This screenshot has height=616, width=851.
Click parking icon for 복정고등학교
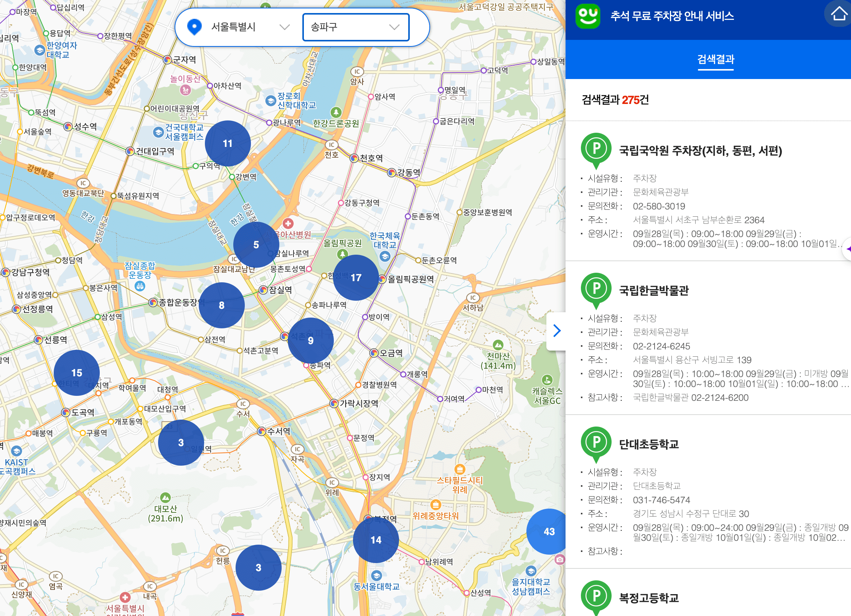[x=596, y=598]
